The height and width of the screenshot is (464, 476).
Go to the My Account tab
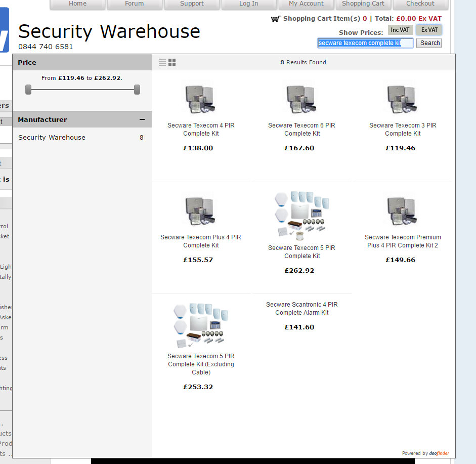point(306,4)
